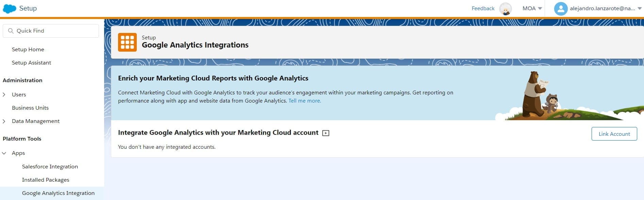Play the integration video icon
Image resolution: width=644 pixels, height=200 pixels.
326,133
